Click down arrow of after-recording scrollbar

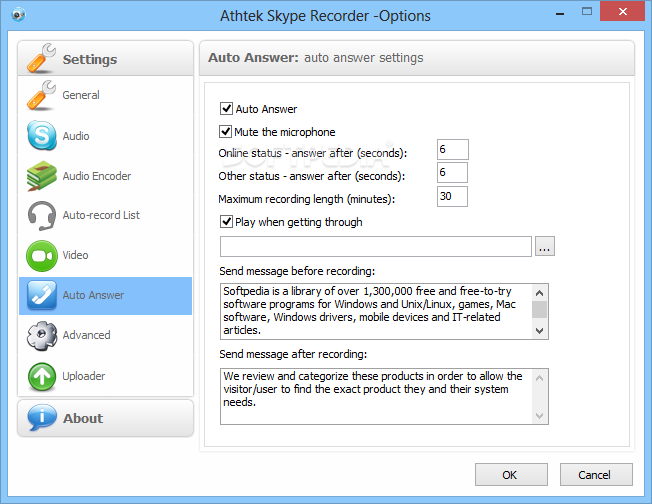point(540,416)
